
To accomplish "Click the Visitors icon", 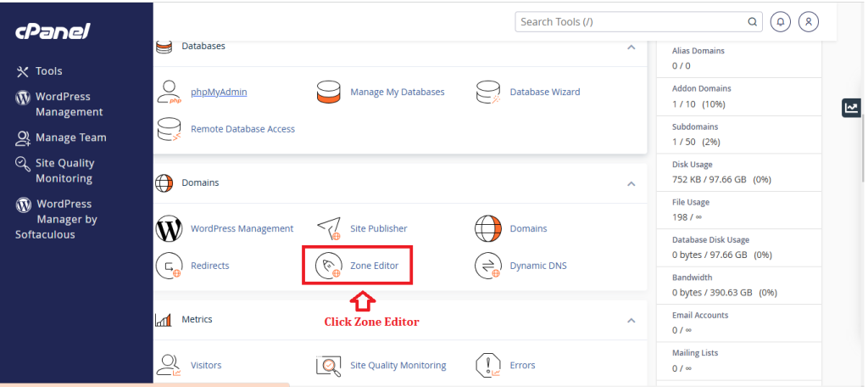I will pos(169,366).
